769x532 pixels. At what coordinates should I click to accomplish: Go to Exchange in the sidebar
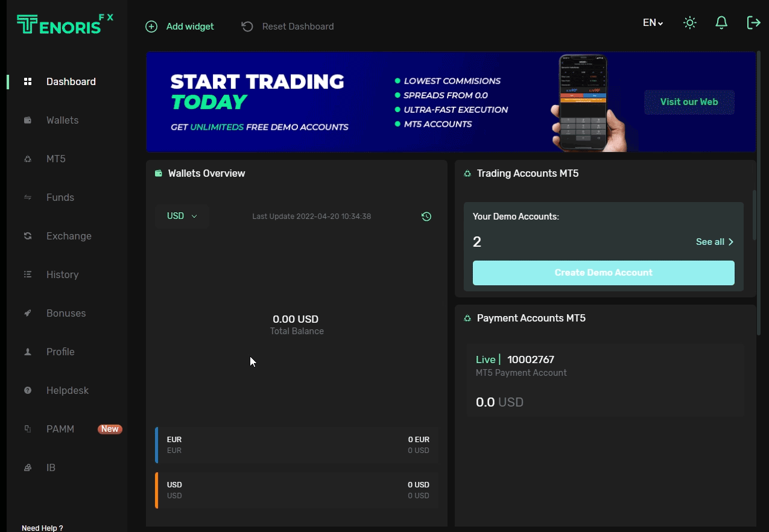coord(69,236)
